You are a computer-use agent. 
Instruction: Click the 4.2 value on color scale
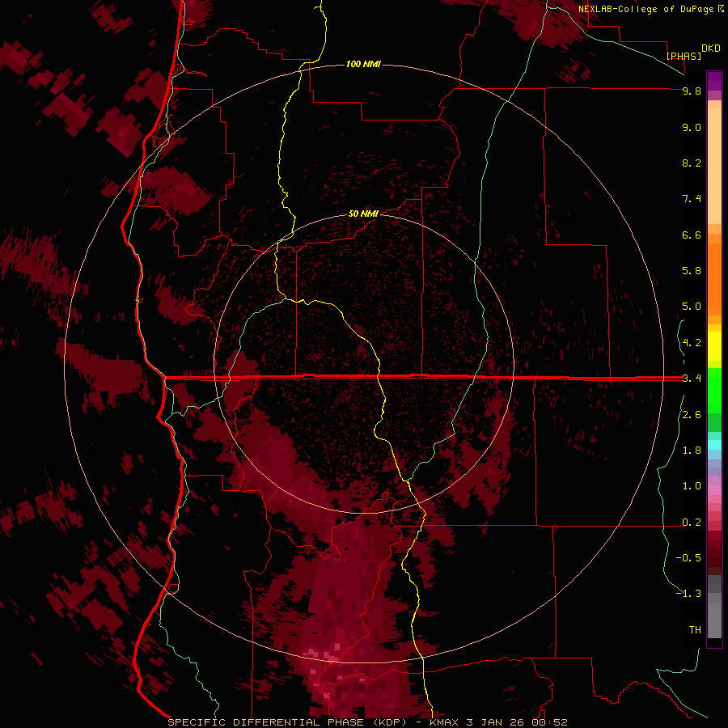pos(692,343)
